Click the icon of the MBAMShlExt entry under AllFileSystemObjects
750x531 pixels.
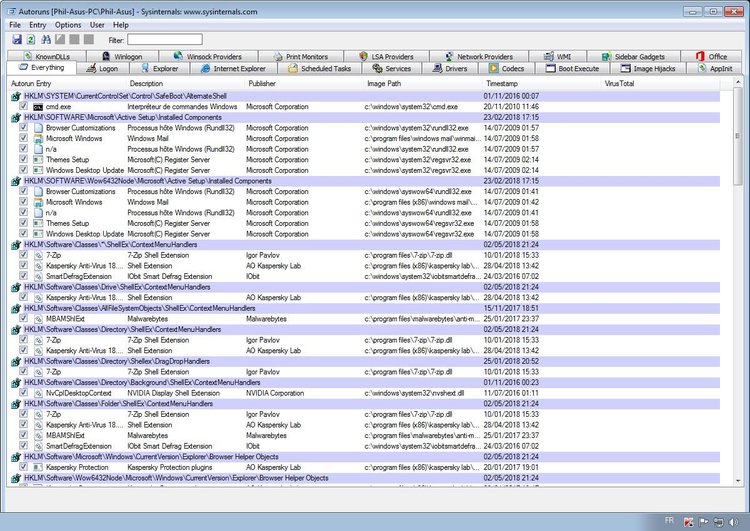click(x=38, y=319)
